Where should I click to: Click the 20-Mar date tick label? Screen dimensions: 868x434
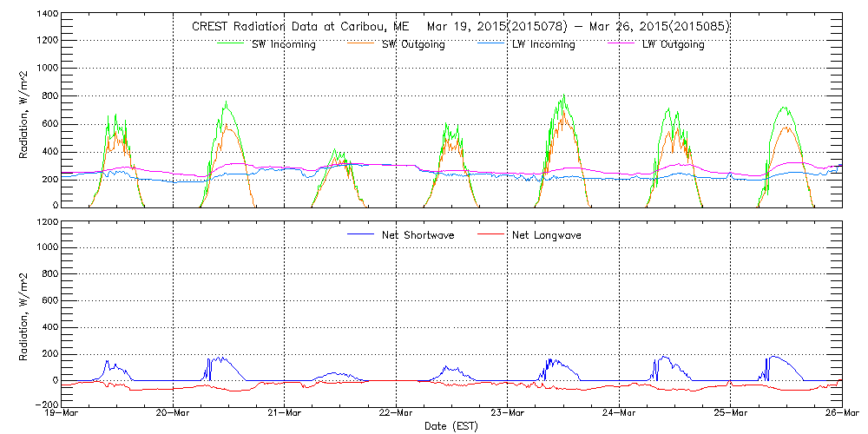(x=173, y=414)
